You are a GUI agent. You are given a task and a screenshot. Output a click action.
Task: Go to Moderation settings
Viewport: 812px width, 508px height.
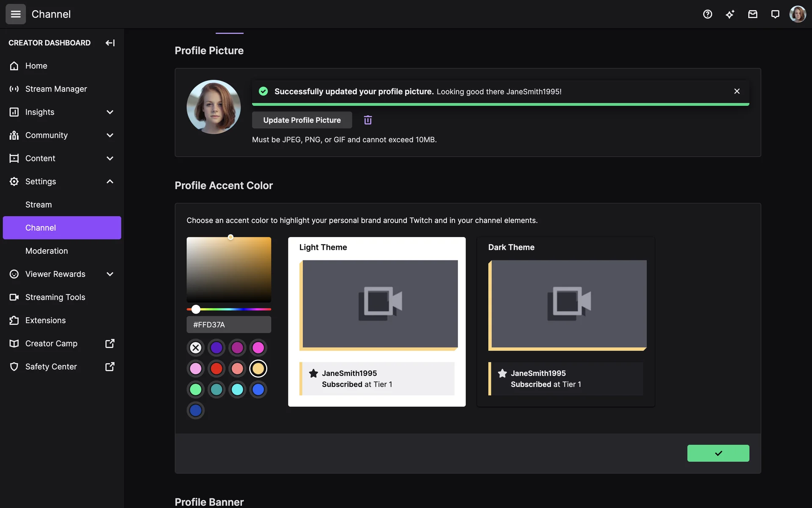pos(47,251)
